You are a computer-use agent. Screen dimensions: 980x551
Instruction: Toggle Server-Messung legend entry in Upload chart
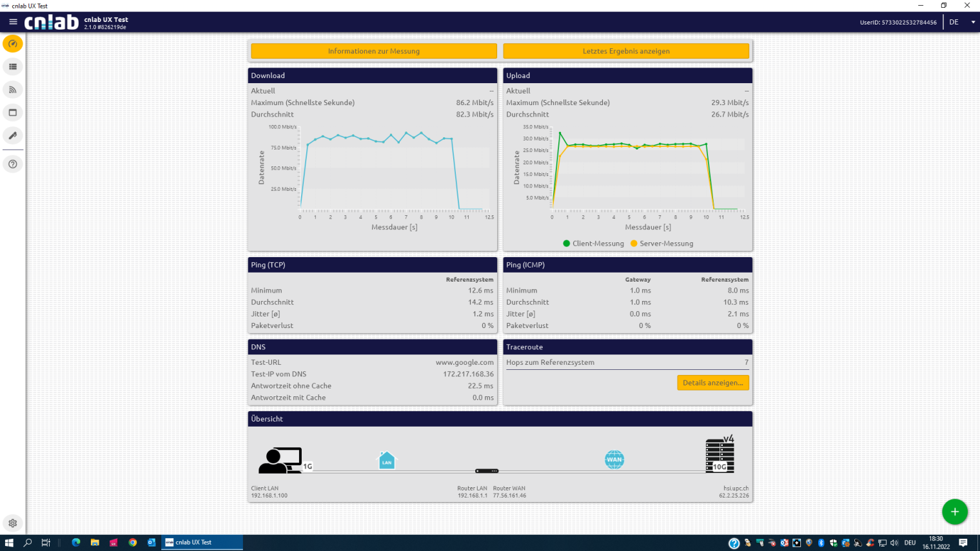click(661, 244)
